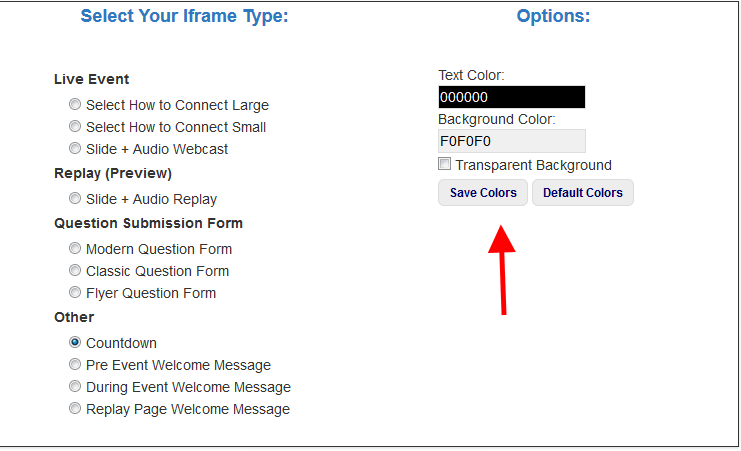Select the Replay Page Welcome Message option

75,408
